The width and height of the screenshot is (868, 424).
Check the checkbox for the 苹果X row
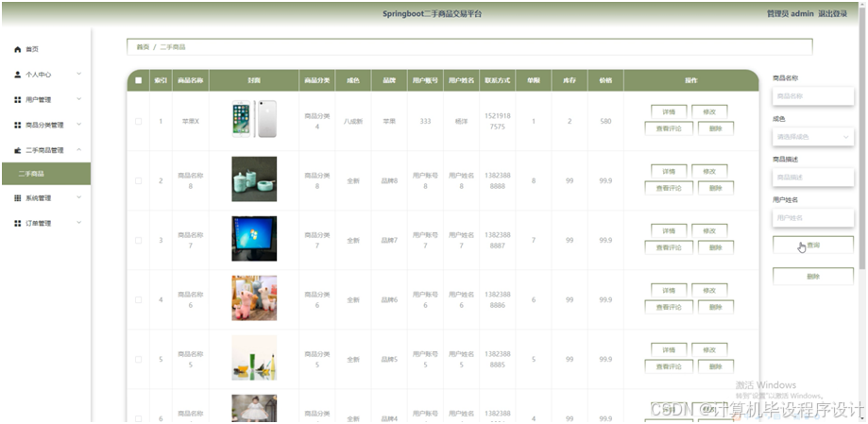pyautogui.click(x=139, y=121)
